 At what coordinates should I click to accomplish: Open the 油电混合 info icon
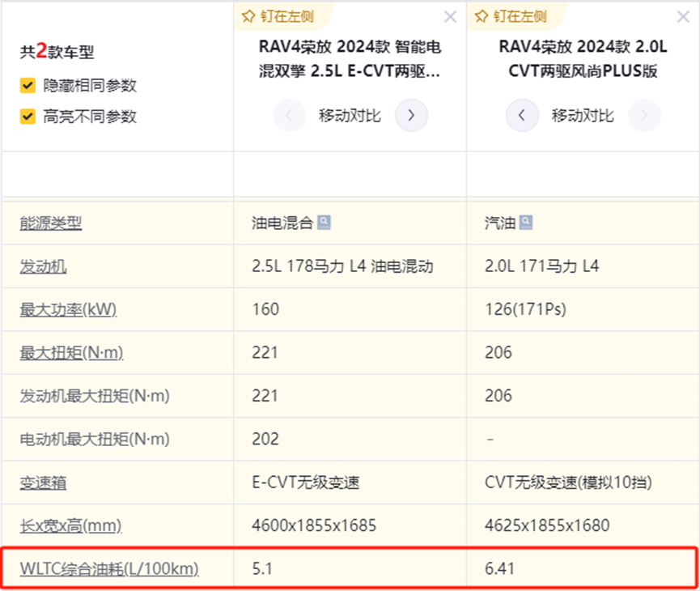(324, 222)
